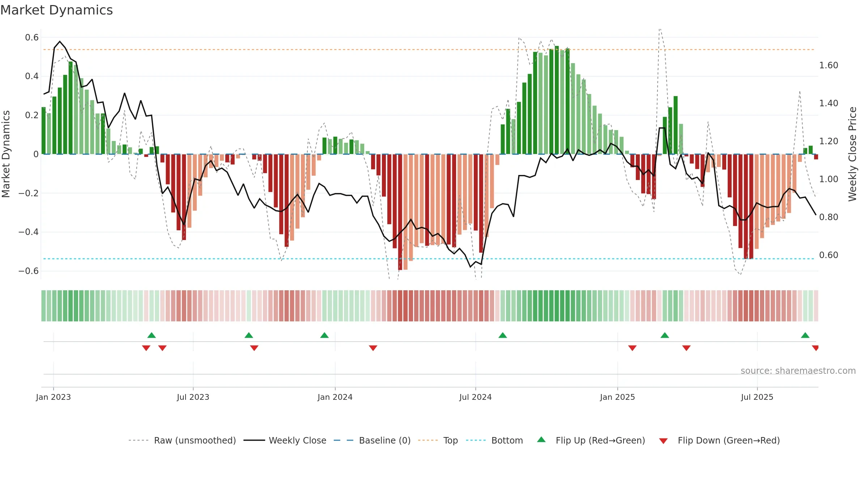This screenshot has height=488, width=868.
Task: Click the 'Jan 2024' x-axis label
Action: 335,397
